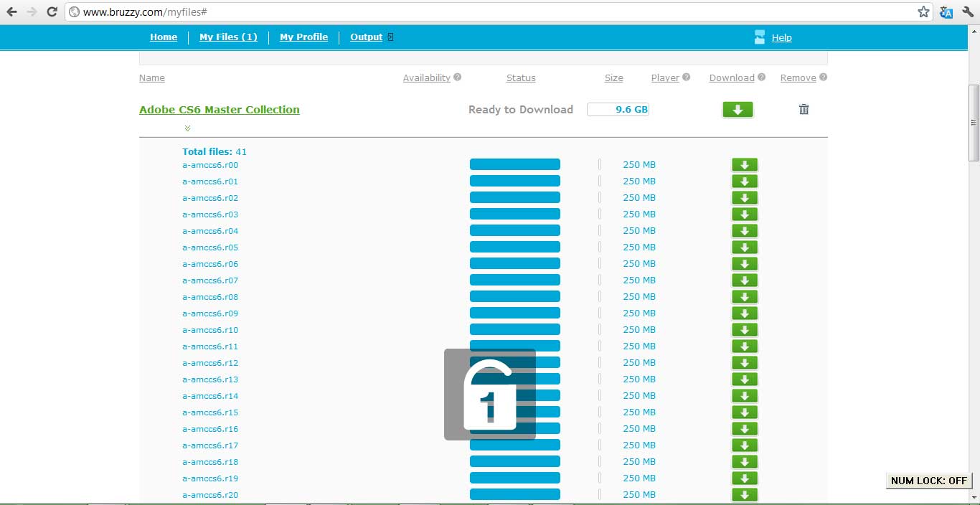Open the browser wrench settings menu
Viewport: 980px width, 505px height.
coord(968,11)
